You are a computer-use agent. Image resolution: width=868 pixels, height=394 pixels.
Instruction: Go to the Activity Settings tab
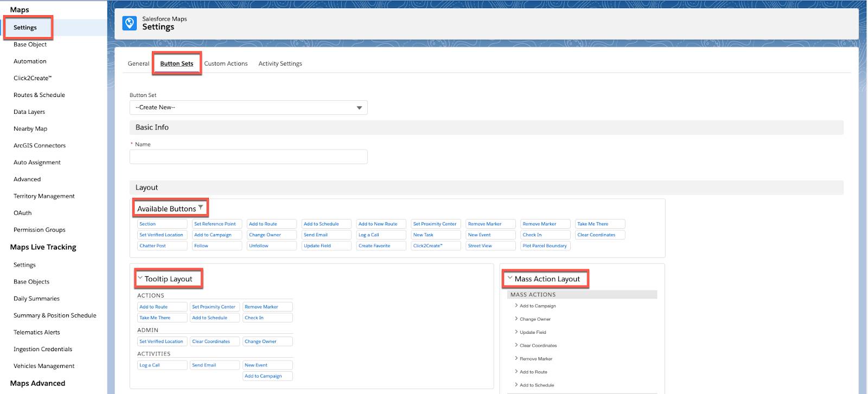[280, 63]
